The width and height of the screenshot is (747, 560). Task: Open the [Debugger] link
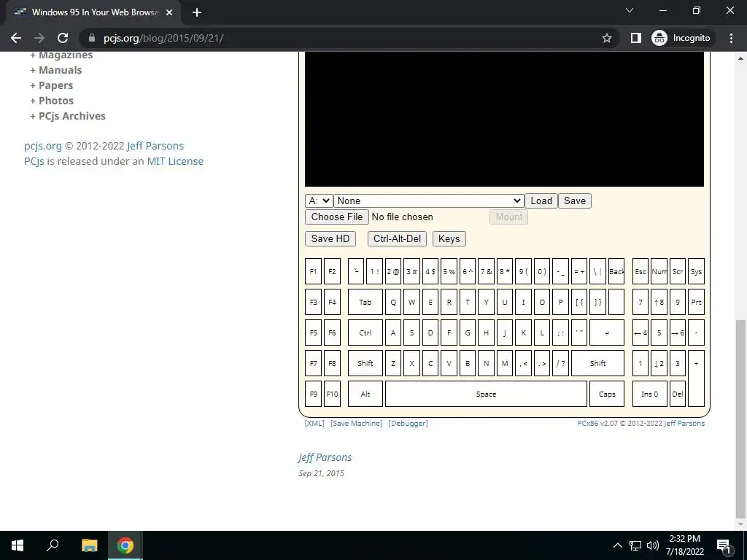click(408, 424)
